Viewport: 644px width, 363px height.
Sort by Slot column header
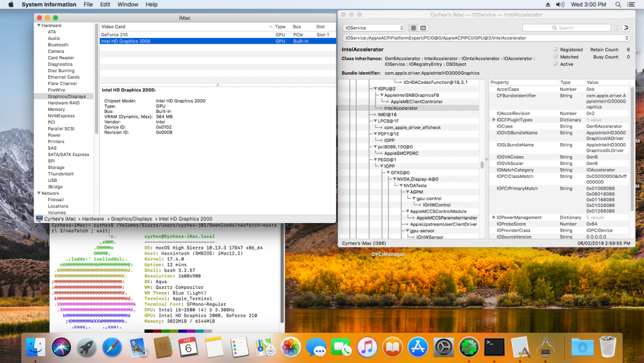click(325, 26)
